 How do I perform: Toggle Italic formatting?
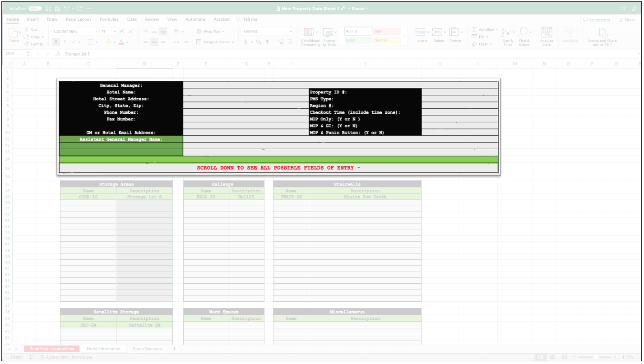coord(65,42)
